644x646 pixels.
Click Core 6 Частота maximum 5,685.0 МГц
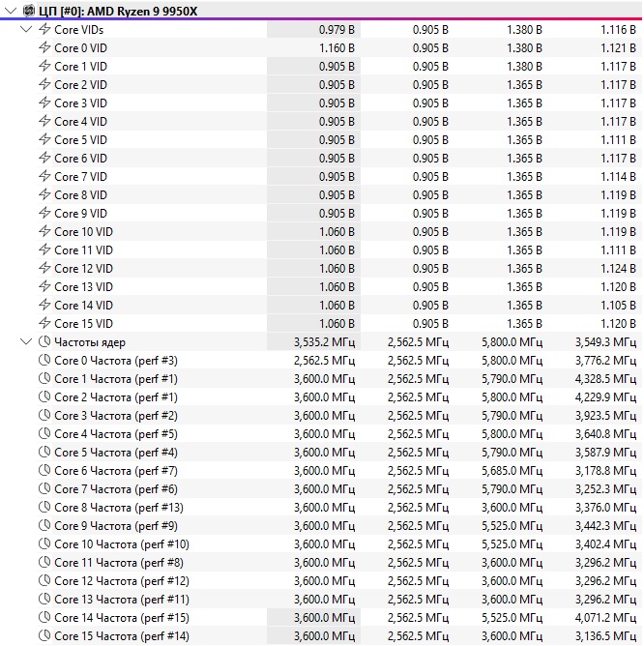[512, 471]
